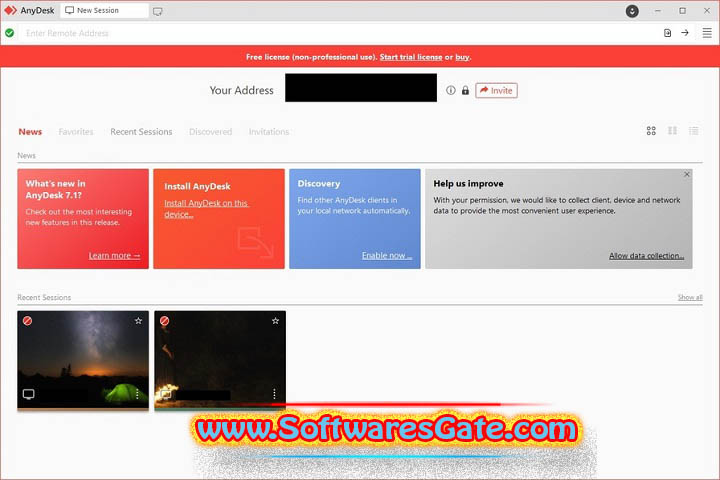The height and width of the screenshot is (480, 720).
Task: Click the Your Address label
Action: click(x=242, y=90)
